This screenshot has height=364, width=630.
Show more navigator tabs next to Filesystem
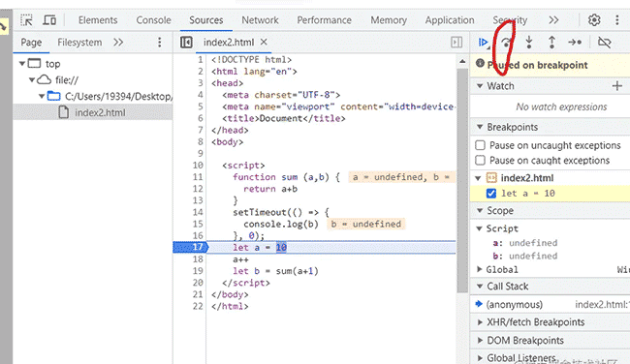[118, 43]
